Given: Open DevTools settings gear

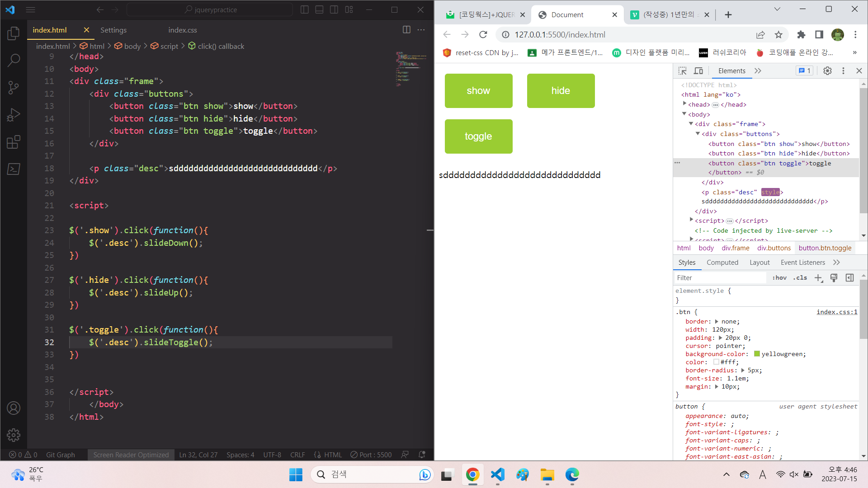Looking at the screenshot, I should (x=827, y=71).
